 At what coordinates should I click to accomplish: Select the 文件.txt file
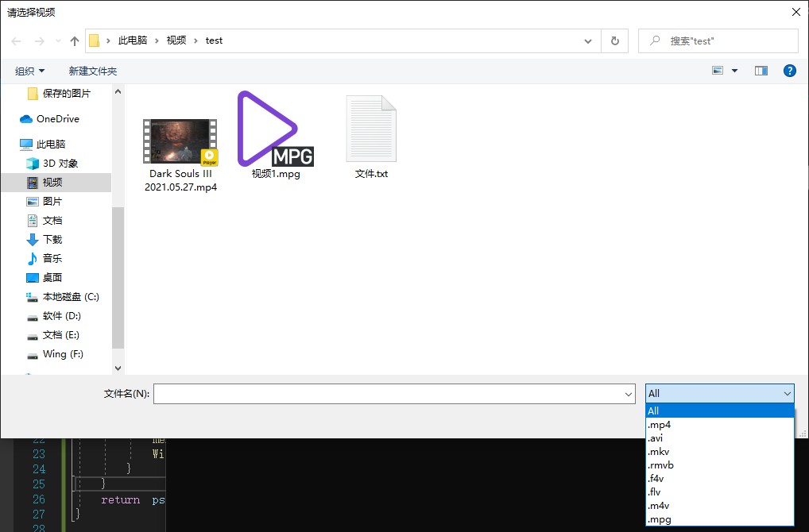(371, 137)
